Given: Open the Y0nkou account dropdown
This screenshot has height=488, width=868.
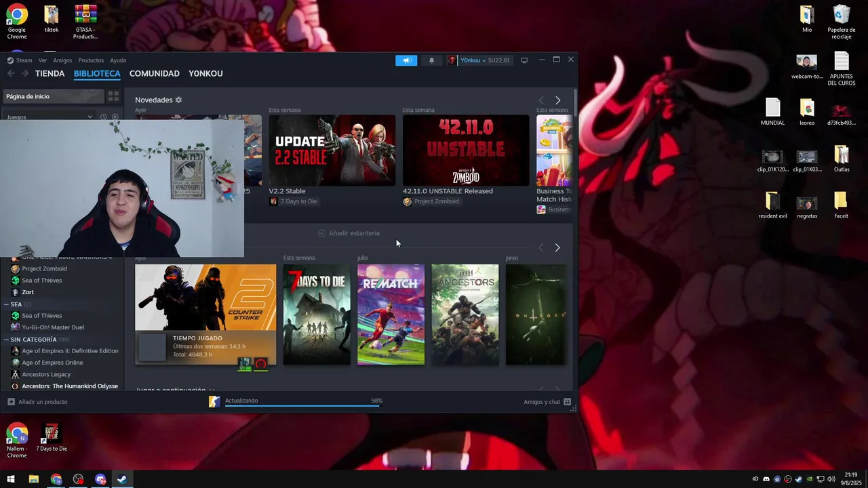Looking at the screenshot, I should [473, 60].
